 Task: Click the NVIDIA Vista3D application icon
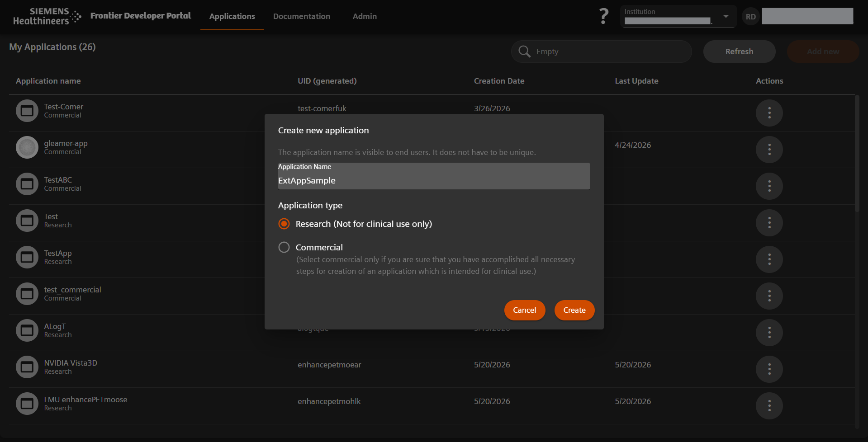pyautogui.click(x=27, y=367)
